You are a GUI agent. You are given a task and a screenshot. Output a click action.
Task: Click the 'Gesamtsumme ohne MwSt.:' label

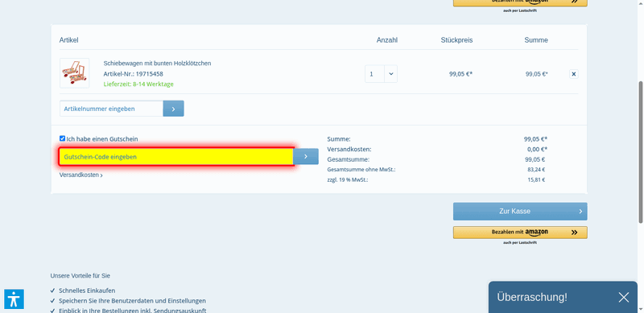tap(361, 170)
